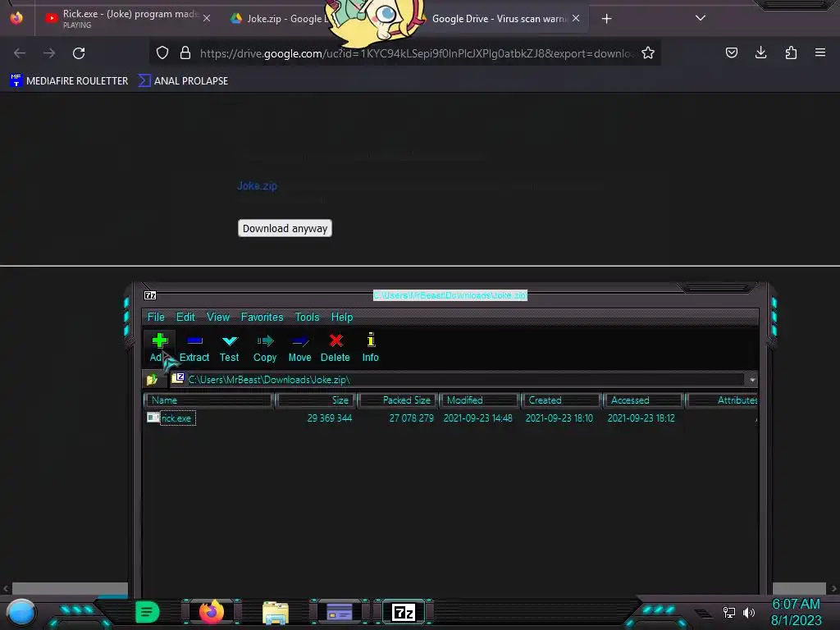840x630 pixels.
Task: Expand the list all tabs chevron
Action: pyautogui.click(x=701, y=18)
